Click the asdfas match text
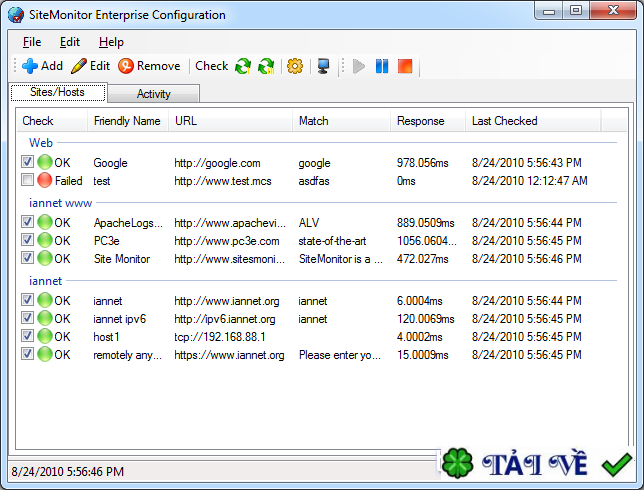The height and width of the screenshot is (490, 644). [314, 181]
